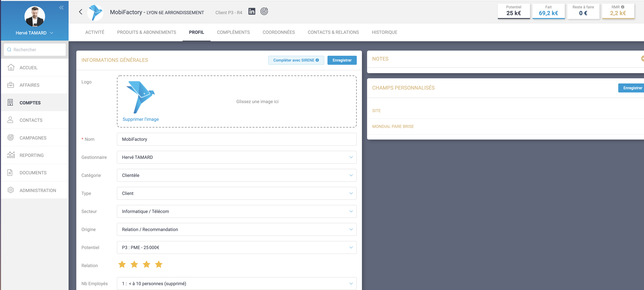Click the Nom input field
644x290 pixels.
[x=236, y=139]
